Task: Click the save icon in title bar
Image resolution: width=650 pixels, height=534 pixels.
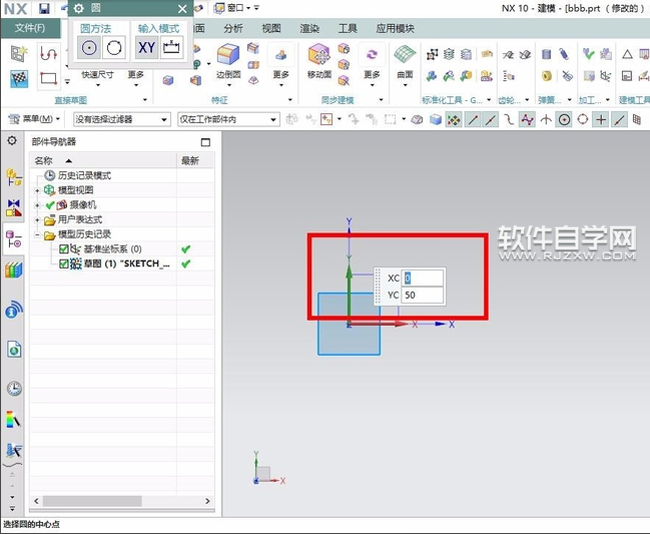Action: [x=44, y=8]
